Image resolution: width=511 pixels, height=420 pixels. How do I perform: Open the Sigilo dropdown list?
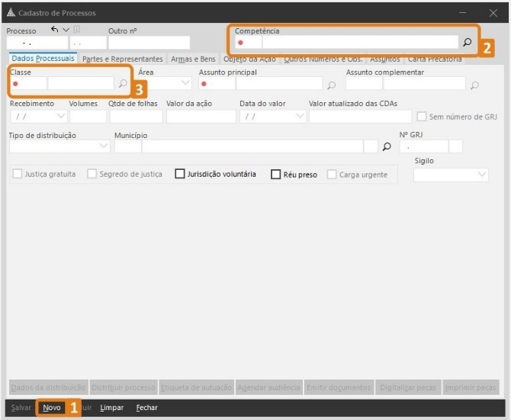pyautogui.click(x=481, y=175)
